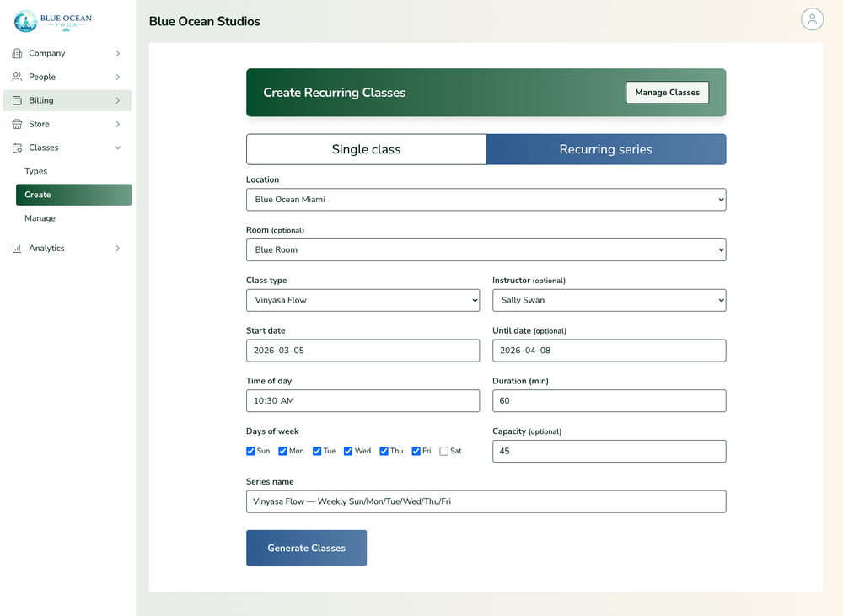Uncheck the Sun day checkbox
The image size is (843, 616).
point(250,451)
